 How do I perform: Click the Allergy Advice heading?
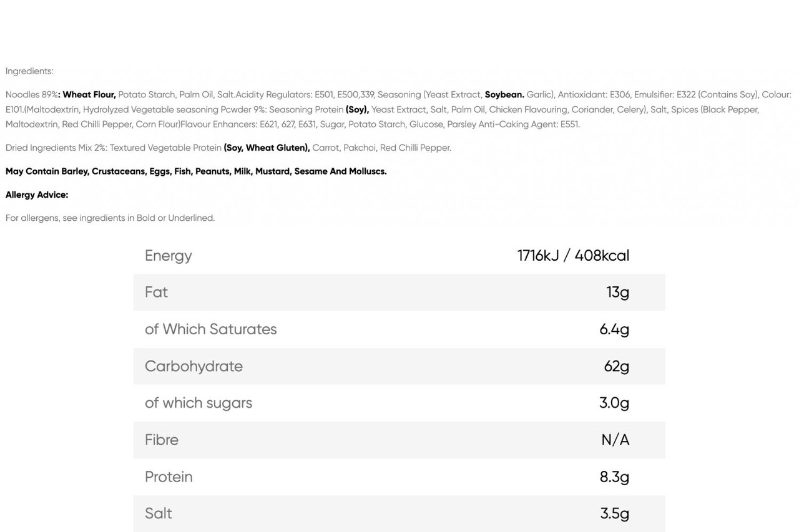coord(37,195)
